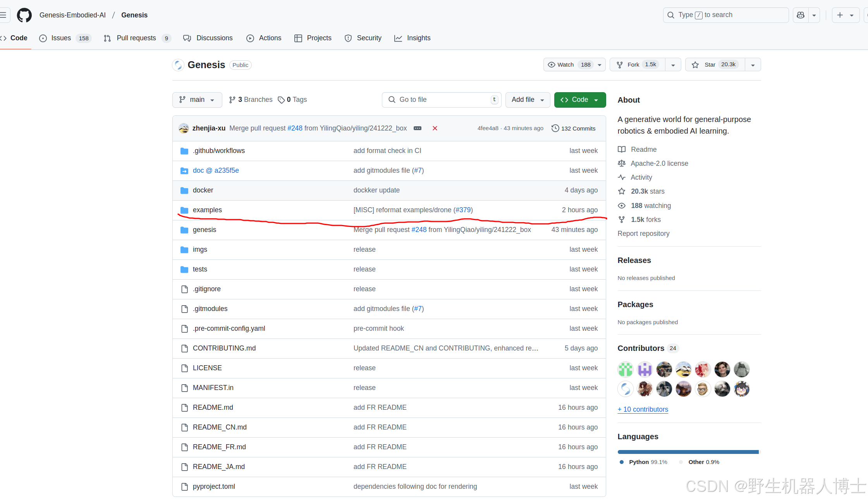Switch to the Pull requests tab
The image size is (868, 500).
point(136,38)
